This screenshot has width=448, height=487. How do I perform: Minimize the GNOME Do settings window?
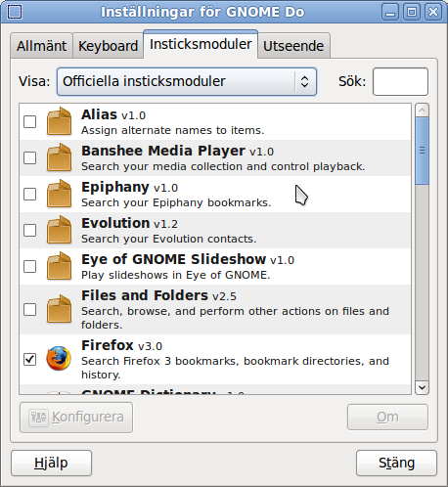pyautogui.click(x=390, y=12)
